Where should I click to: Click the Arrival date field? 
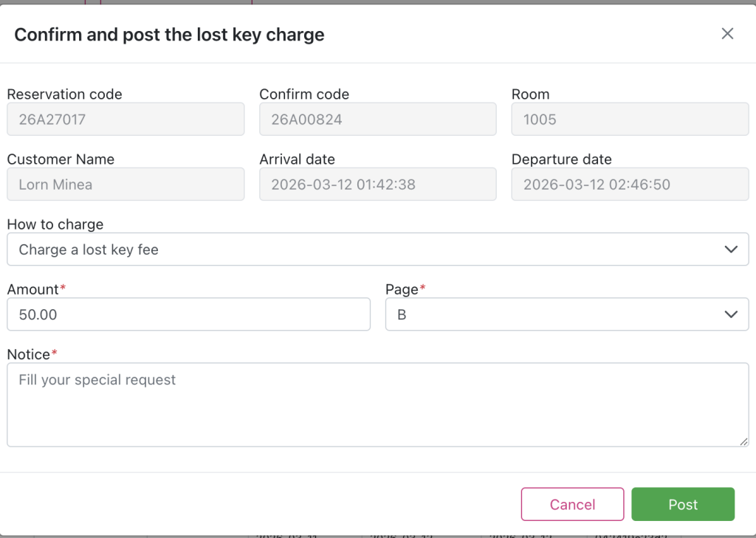click(377, 184)
